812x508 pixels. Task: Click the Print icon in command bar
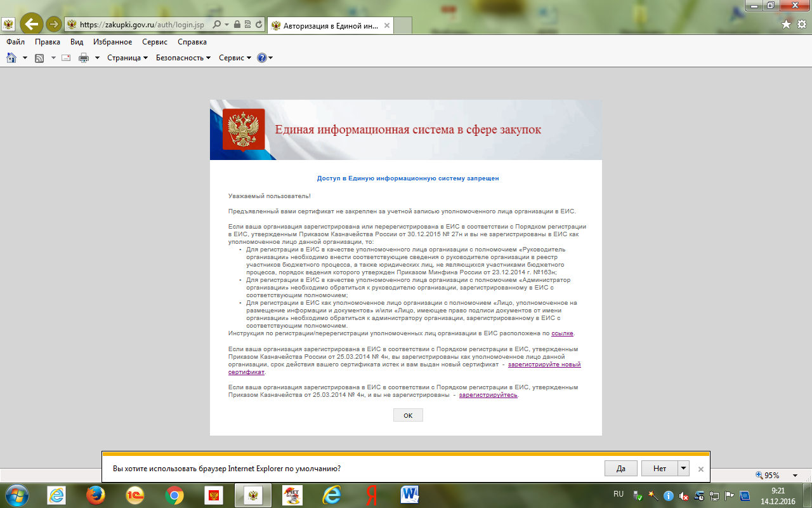[x=84, y=58]
